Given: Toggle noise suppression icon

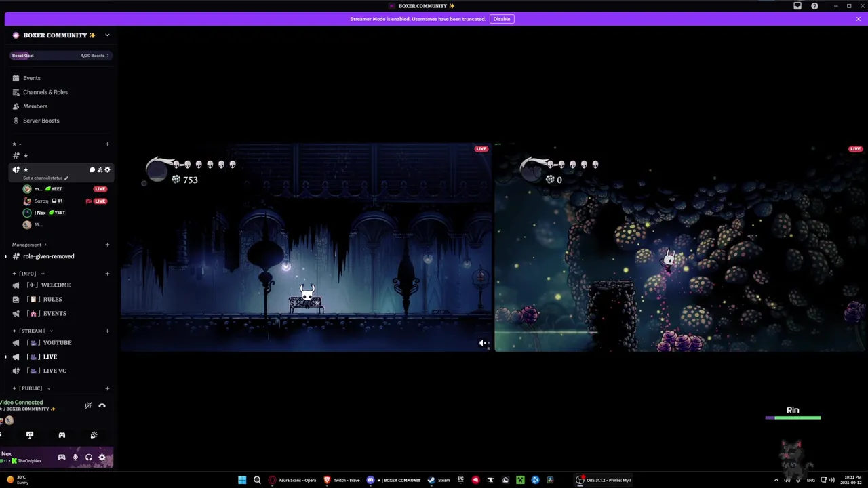Looking at the screenshot, I should click(88, 405).
